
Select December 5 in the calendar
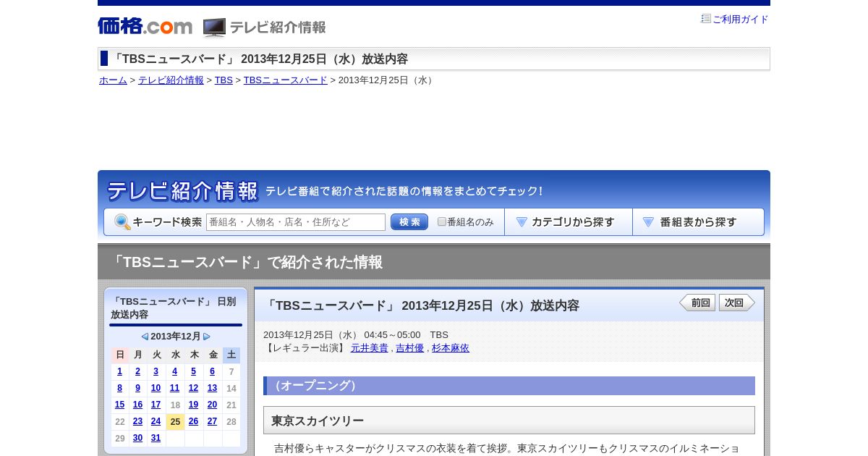click(x=194, y=371)
